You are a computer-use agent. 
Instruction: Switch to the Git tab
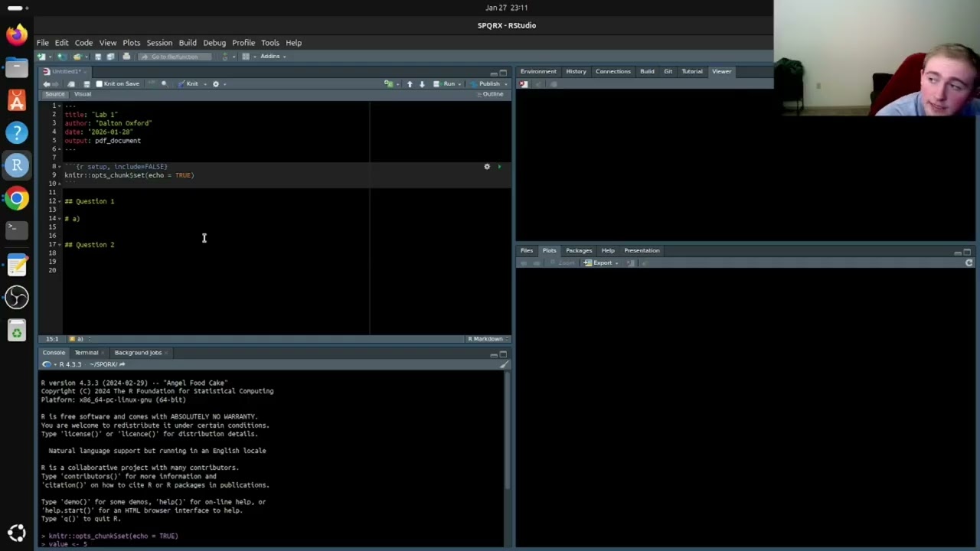(668, 72)
